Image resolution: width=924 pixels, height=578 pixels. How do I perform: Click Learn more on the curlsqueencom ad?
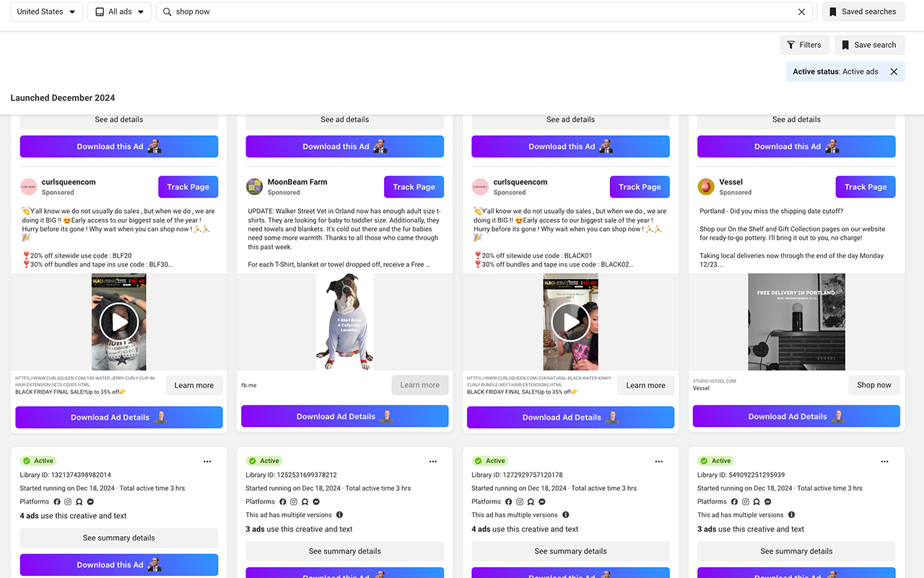pos(193,385)
